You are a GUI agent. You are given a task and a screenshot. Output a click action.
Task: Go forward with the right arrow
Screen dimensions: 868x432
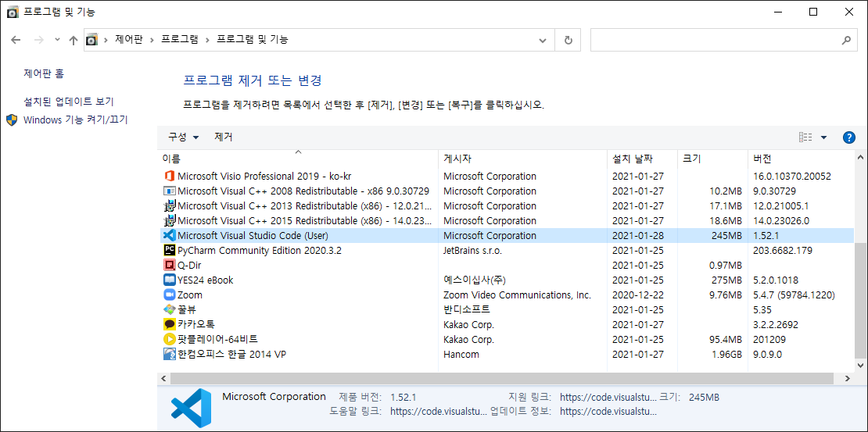tap(38, 40)
